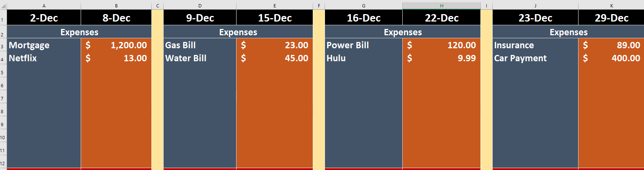Select the Power Bill cell
The image size is (644, 170).
pyautogui.click(x=364, y=45)
